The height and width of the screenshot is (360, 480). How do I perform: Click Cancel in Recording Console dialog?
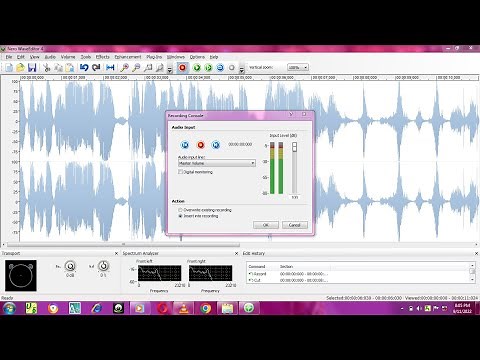tap(295, 225)
